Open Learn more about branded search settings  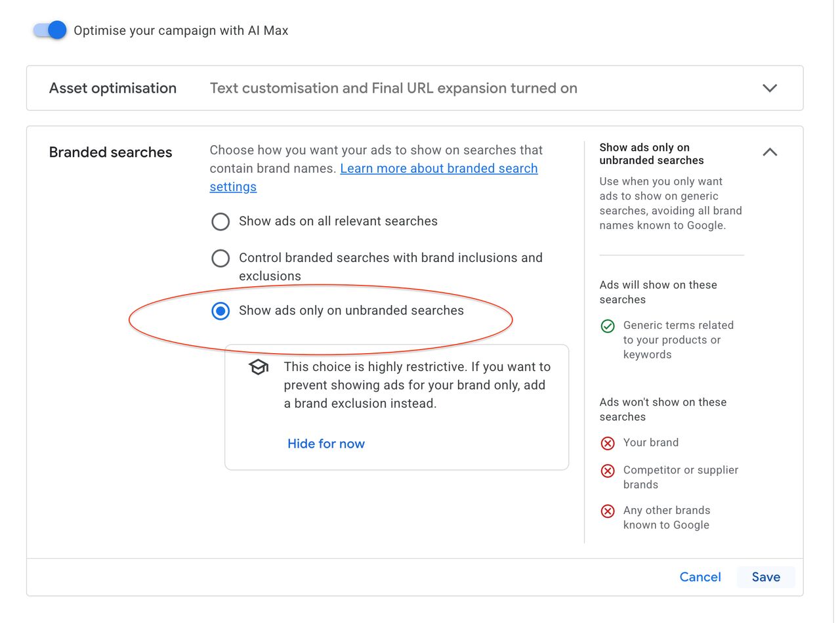[373, 177]
